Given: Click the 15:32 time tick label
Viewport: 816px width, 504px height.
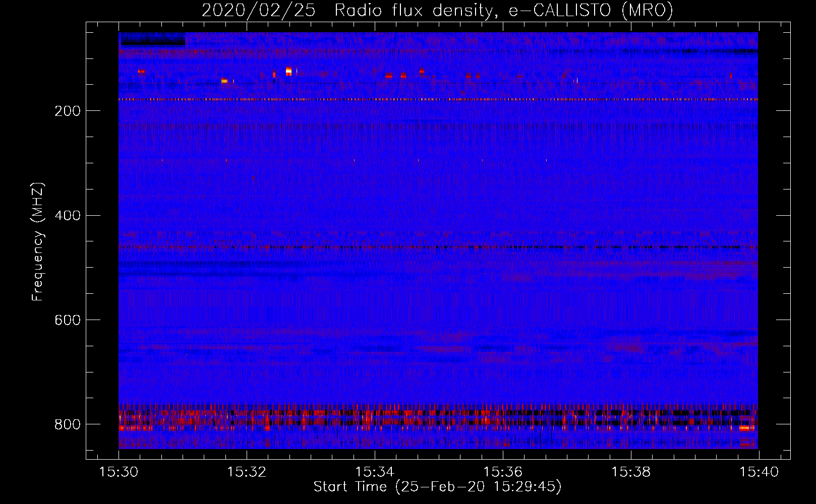Looking at the screenshot, I should [x=247, y=472].
